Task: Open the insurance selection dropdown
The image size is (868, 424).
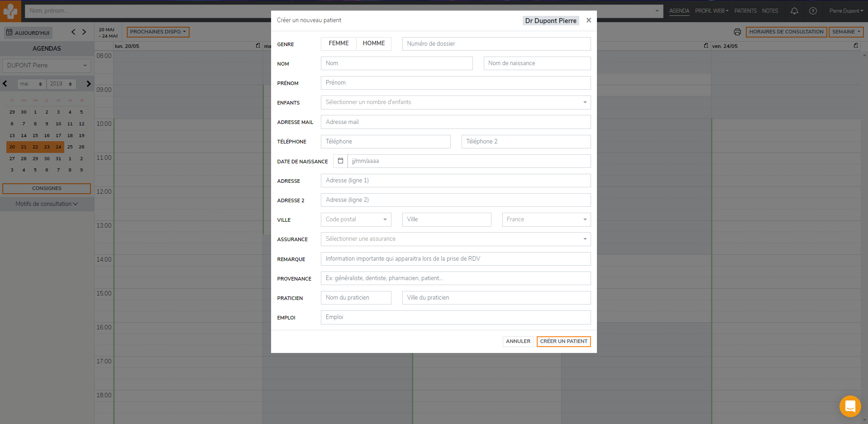Action: click(x=455, y=239)
